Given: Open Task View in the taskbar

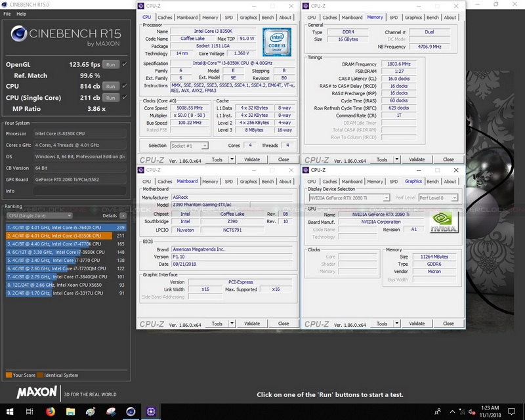Looking at the screenshot, I should pos(30,411).
